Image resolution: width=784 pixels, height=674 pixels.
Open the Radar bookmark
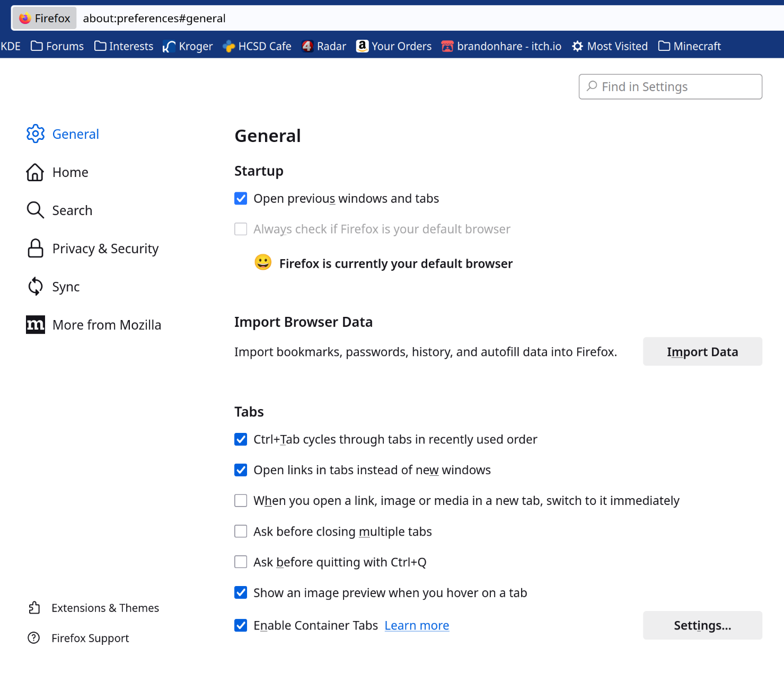pyautogui.click(x=324, y=46)
